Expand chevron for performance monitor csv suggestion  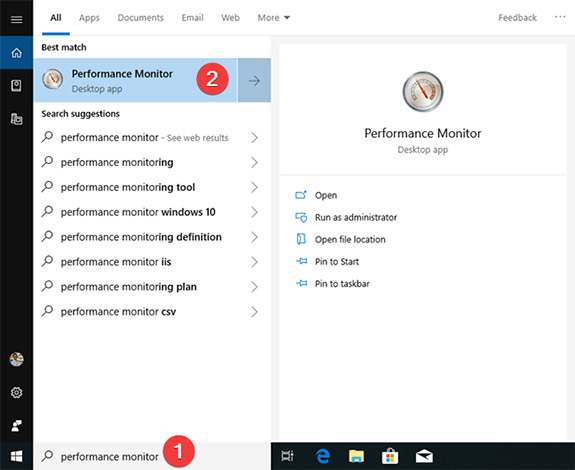click(x=254, y=312)
